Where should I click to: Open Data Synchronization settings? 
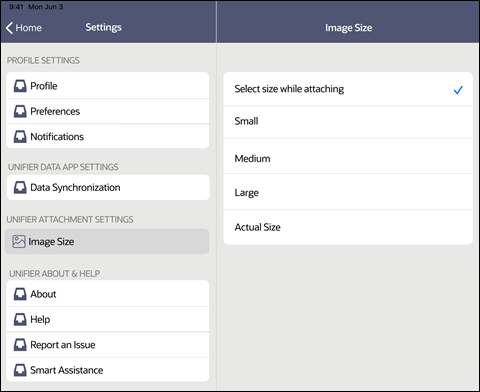pos(108,187)
